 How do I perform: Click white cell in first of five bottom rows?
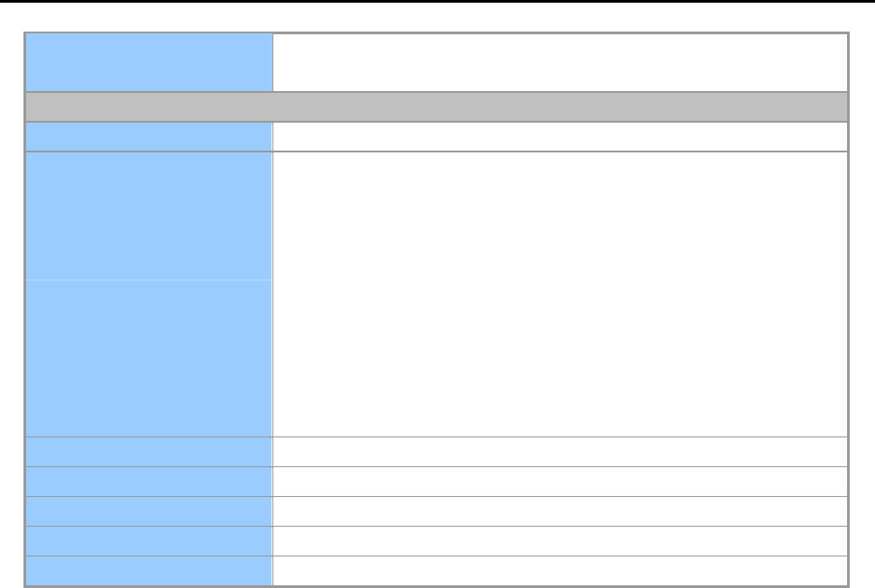click(560, 451)
